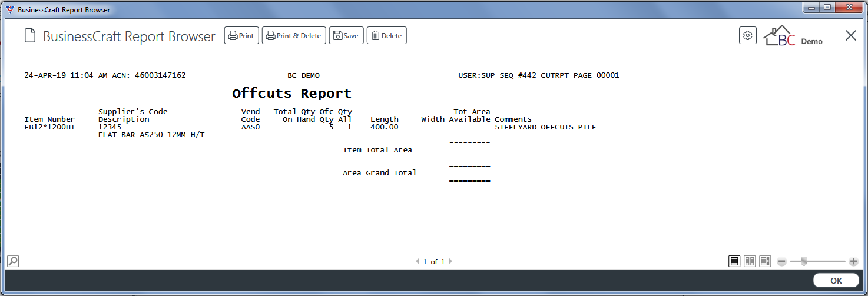Click the document icon beside title
The image size is (868, 296).
pos(29,36)
